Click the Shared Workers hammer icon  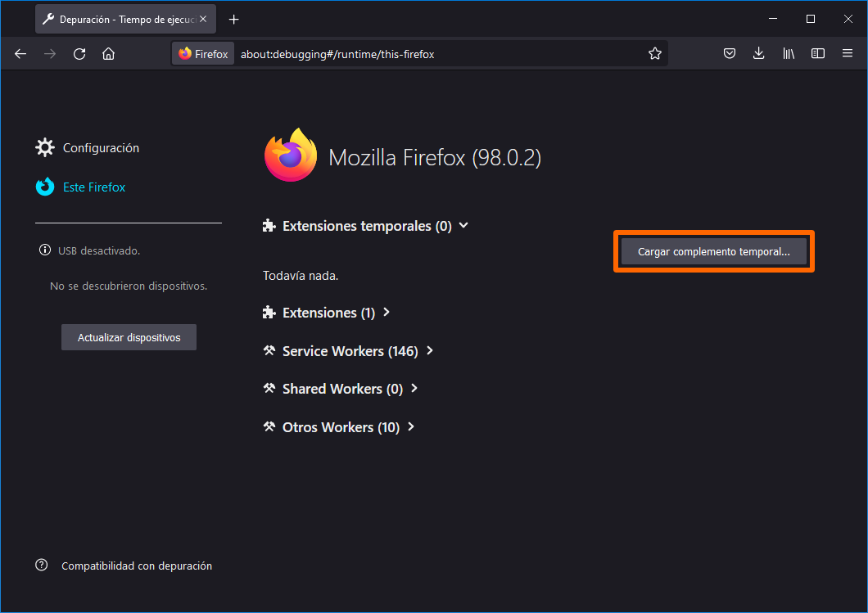pyautogui.click(x=269, y=389)
